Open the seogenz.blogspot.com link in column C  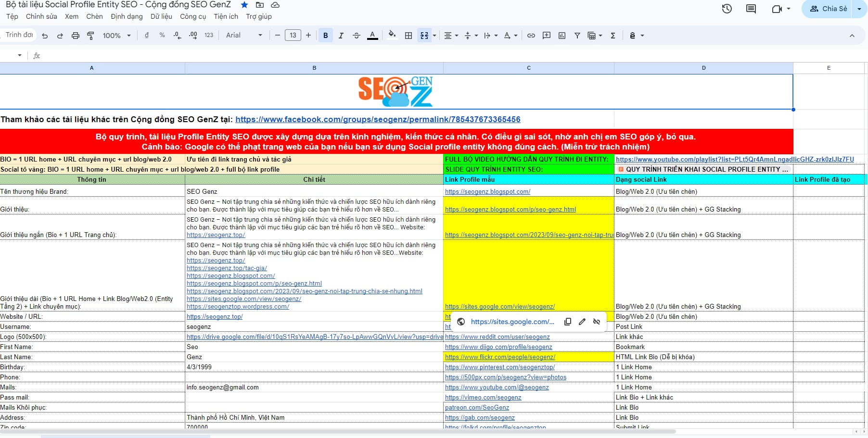coord(487,191)
